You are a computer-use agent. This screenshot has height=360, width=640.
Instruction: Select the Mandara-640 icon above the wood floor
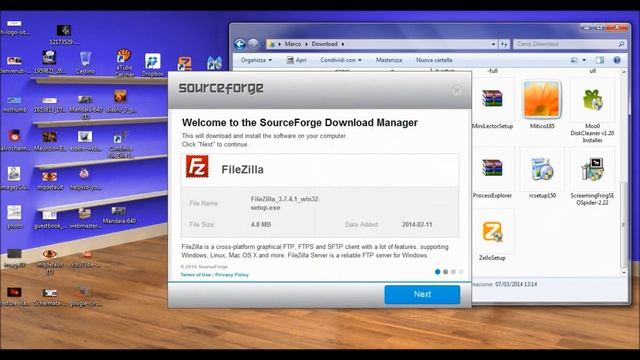tap(119, 216)
